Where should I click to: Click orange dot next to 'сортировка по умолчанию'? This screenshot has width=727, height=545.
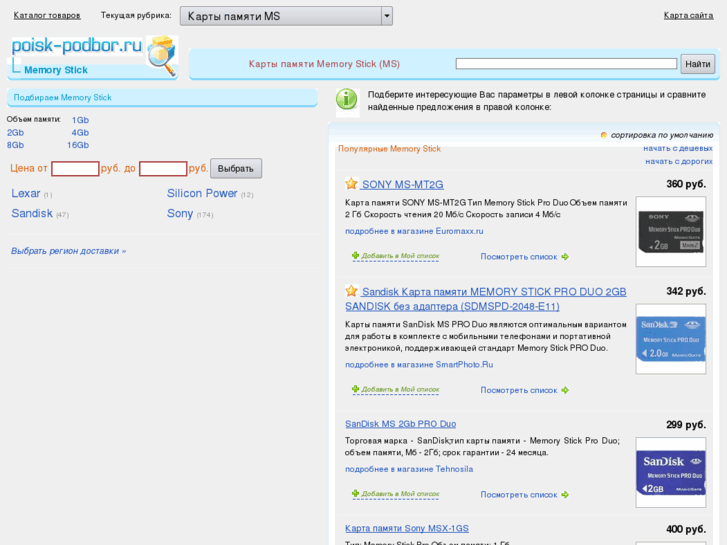tap(604, 135)
